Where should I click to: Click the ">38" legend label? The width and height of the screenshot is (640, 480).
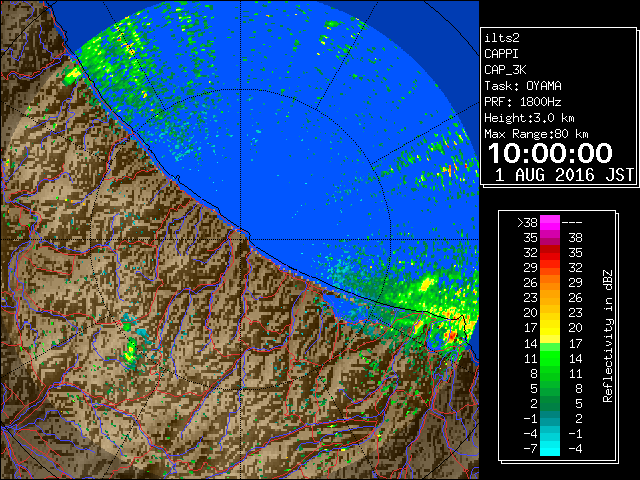click(527, 222)
